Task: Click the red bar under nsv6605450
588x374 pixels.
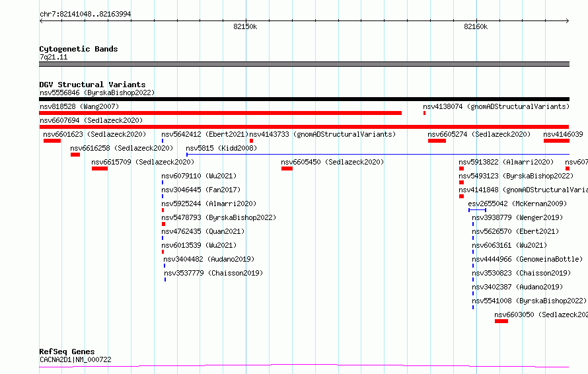Action: click(287, 168)
